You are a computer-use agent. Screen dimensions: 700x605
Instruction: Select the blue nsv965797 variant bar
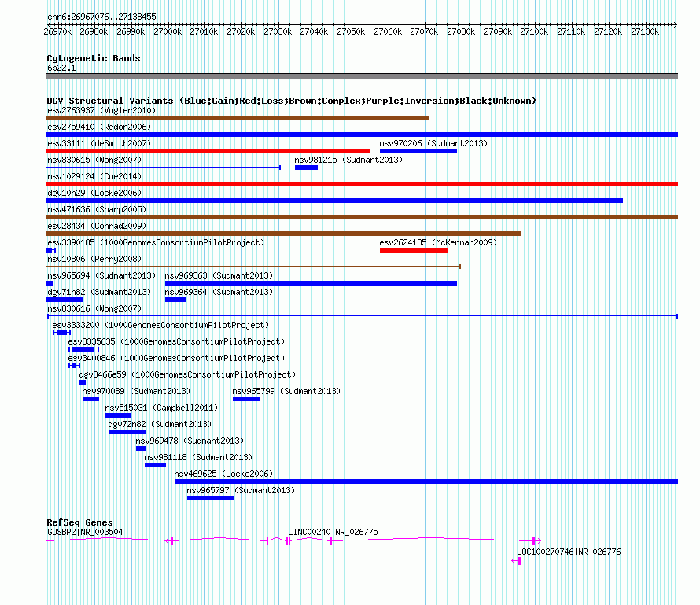coord(210,498)
